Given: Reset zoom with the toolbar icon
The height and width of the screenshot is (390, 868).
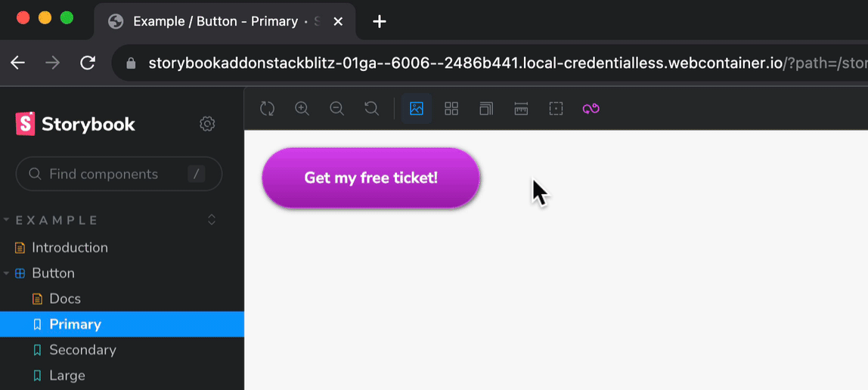Looking at the screenshot, I should [x=372, y=109].
